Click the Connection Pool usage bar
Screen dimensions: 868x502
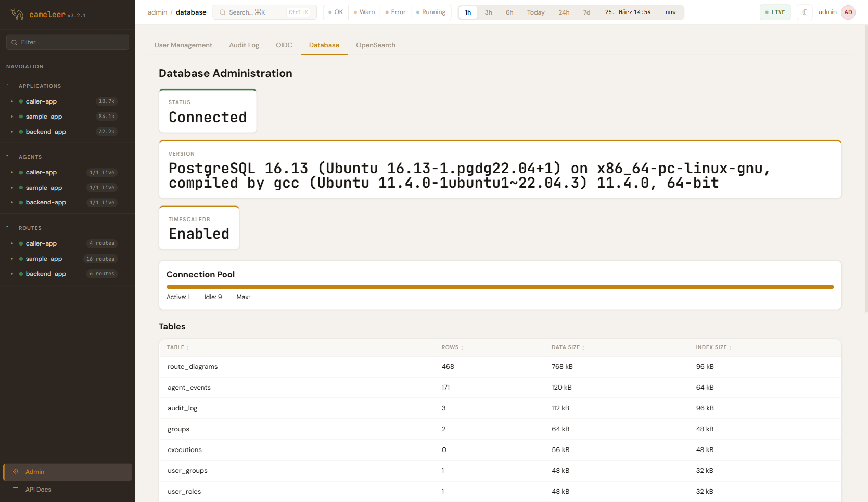(500, 287)
